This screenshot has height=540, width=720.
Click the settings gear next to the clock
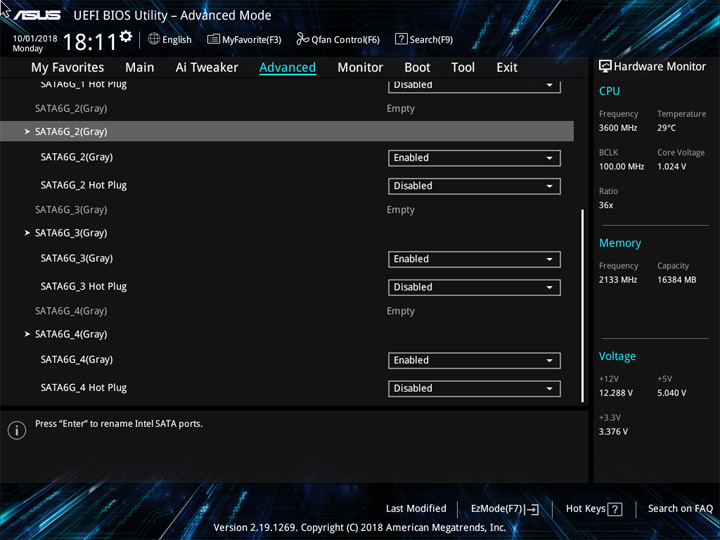tap(126, 36)
